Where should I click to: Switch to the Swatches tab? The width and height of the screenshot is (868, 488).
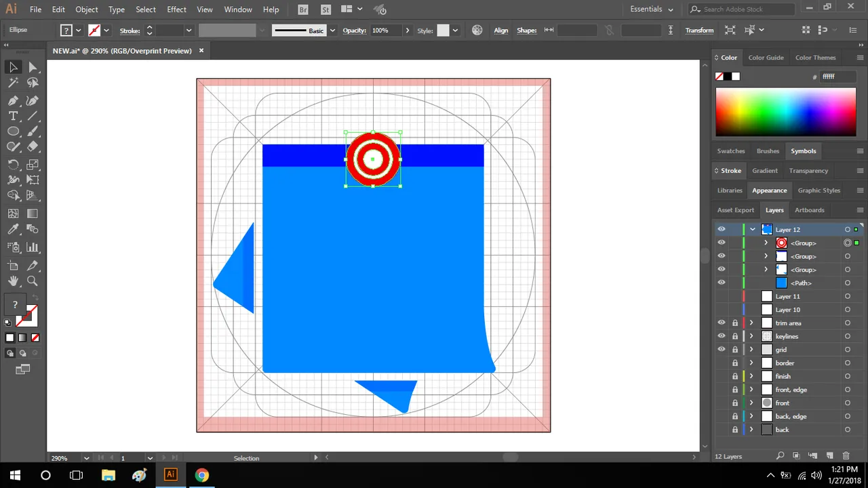[731, 151]
